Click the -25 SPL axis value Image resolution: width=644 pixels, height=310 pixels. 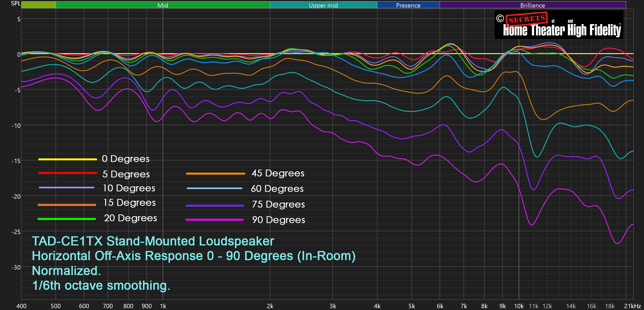coord(16,232)
